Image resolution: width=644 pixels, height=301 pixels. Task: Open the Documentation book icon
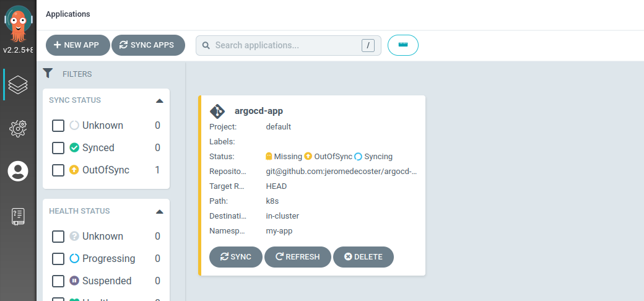click(x=18, y=216)
